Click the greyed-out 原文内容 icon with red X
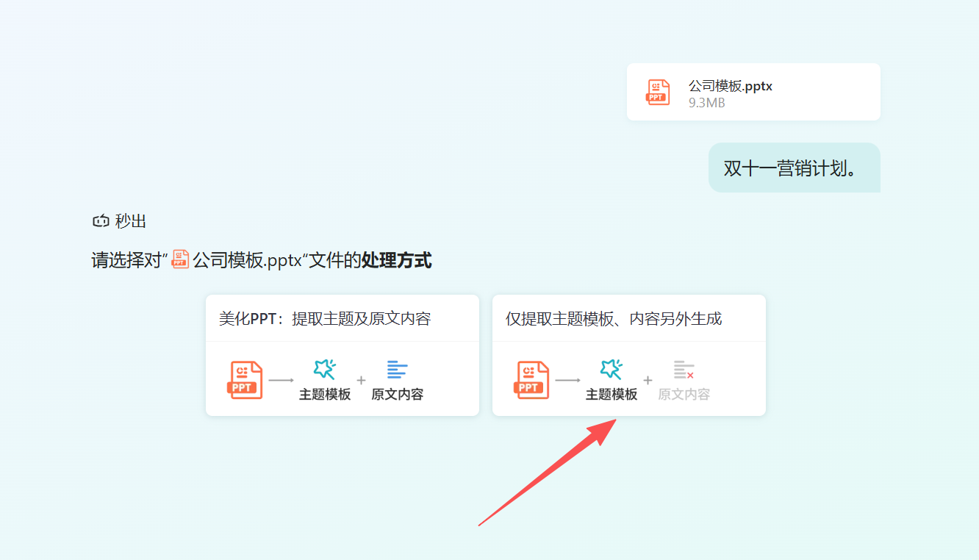Viewport: 979px width, 560px height. click(684, 370)
